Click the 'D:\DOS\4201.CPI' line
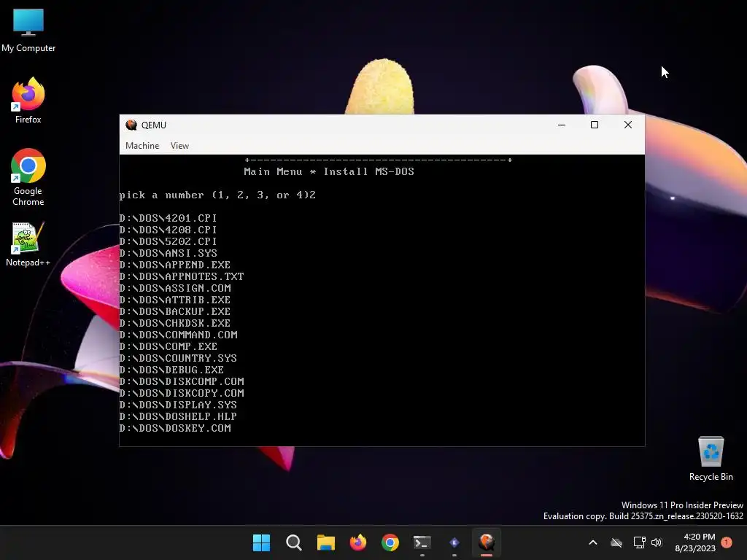The image size is (747, 560). [x=169, y=218]
